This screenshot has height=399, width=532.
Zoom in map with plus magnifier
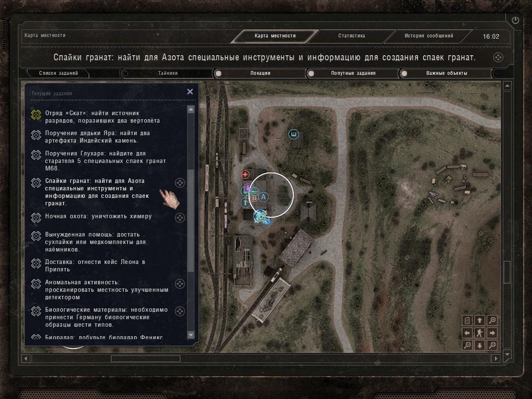(x=492, y=320)
